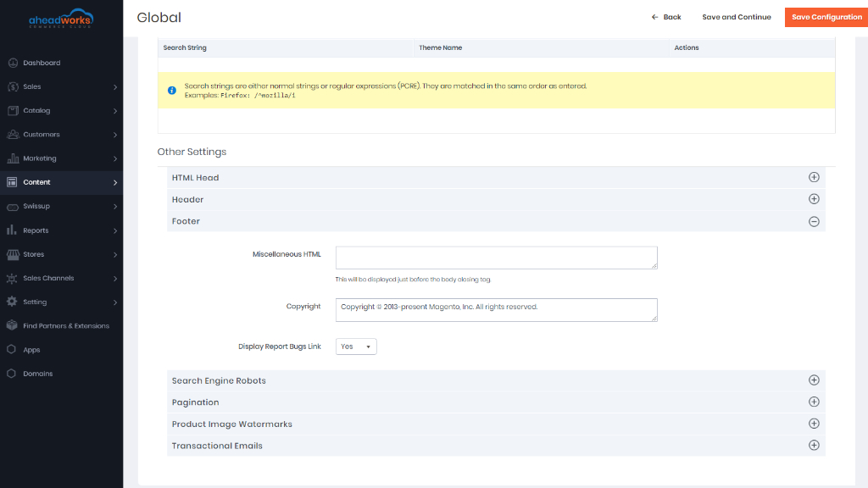Open Display Report Bugs Link dropdown

pos(356,347)
